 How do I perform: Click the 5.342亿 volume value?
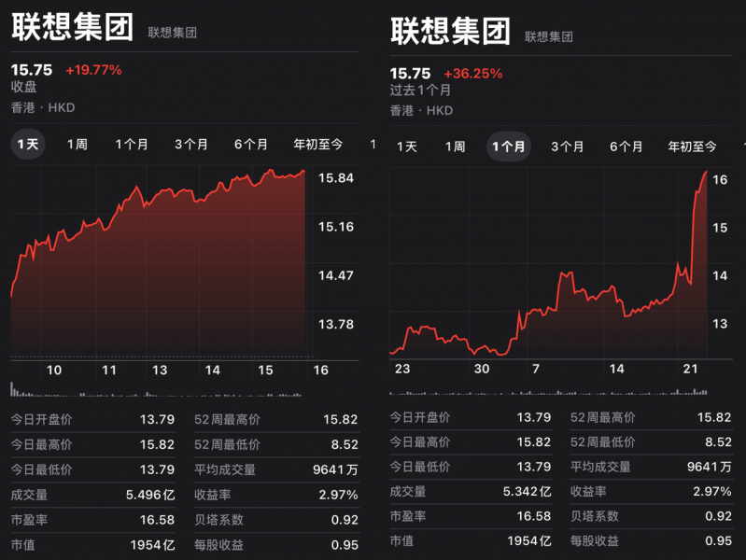click(528, 492)
